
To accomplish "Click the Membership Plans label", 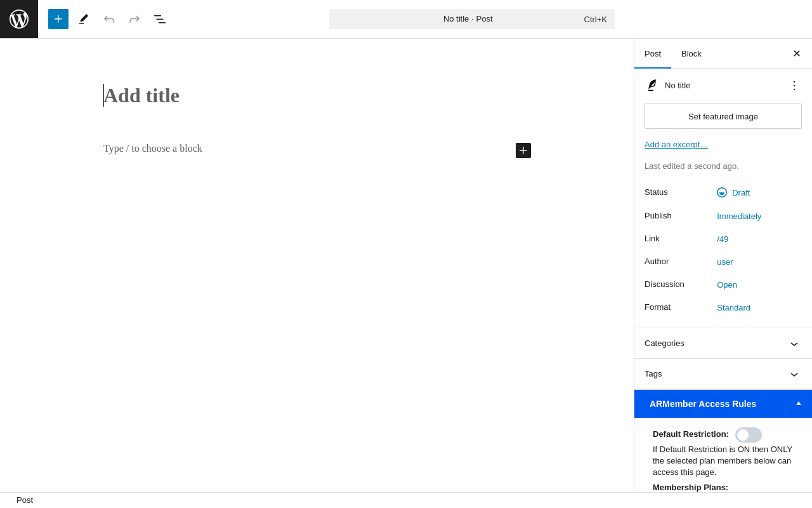I will coord(690,488).
